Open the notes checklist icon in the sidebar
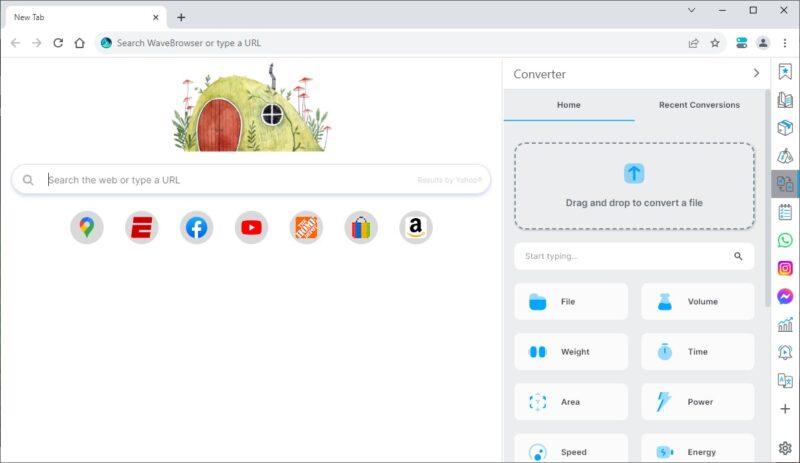800x463 pixels. pyautogui.click(x=785, y=212)
